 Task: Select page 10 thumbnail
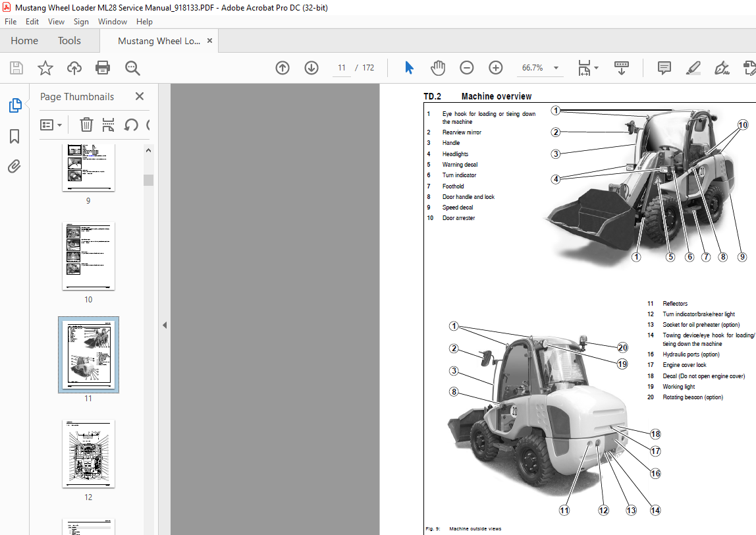[x=88, y=256]
